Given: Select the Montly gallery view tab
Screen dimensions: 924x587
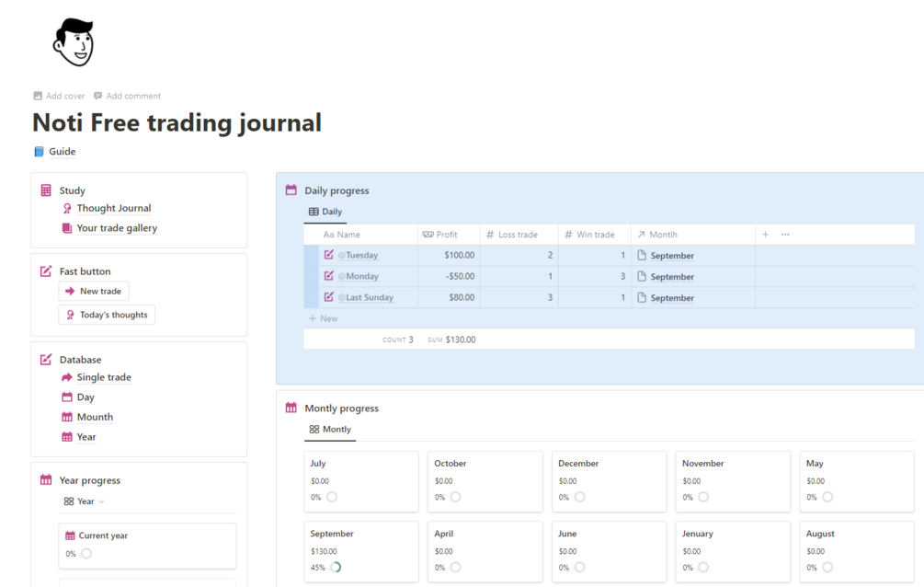Looking at the screenshot, I should (x=330, y=430).
